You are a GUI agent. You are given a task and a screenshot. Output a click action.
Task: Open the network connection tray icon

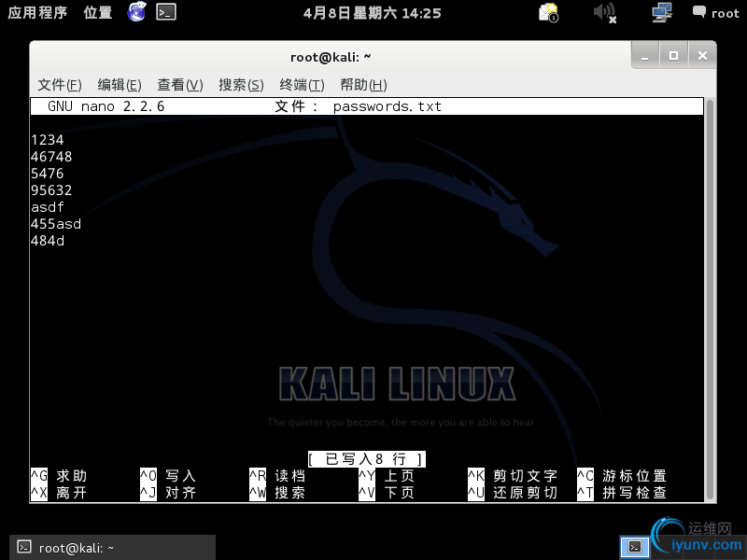tap(662, 12)
